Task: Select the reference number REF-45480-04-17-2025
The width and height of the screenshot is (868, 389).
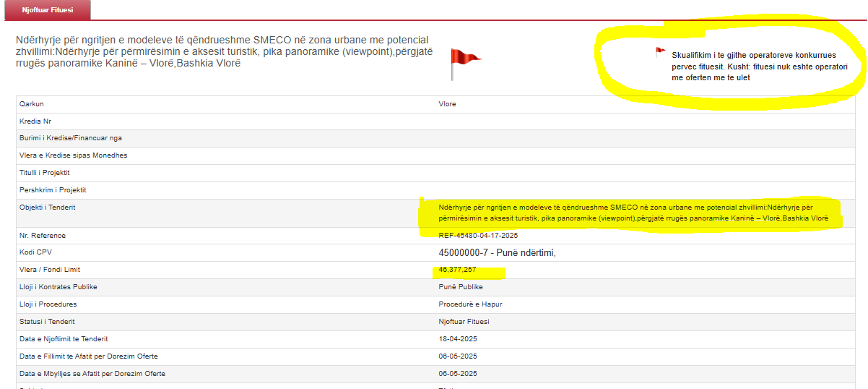Action: [x=478, y=236]
